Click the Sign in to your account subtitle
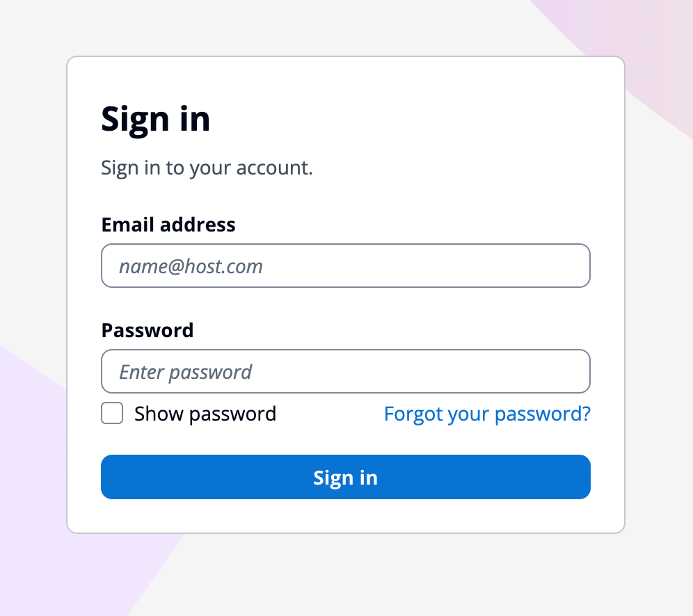 click(x=207, y=168)
